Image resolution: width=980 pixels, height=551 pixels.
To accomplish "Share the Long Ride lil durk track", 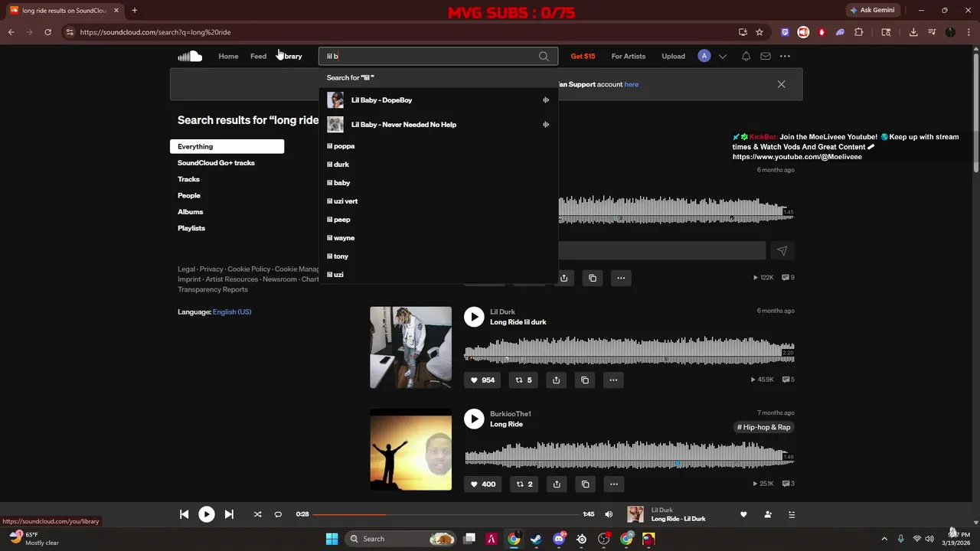I will click(557, 380).
